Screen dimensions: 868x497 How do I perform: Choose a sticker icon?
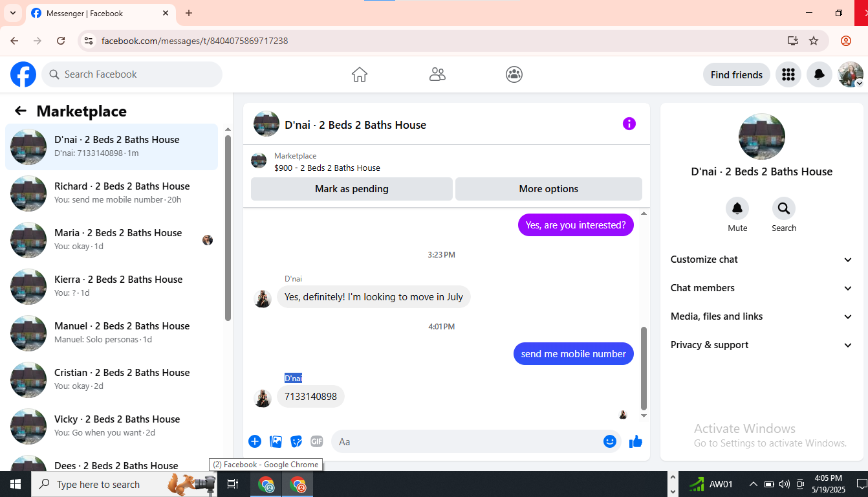click(296, 441)
